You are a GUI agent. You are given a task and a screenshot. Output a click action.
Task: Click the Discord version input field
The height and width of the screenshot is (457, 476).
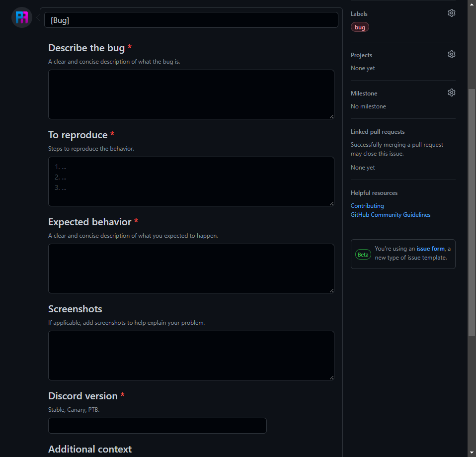(157, 426)
